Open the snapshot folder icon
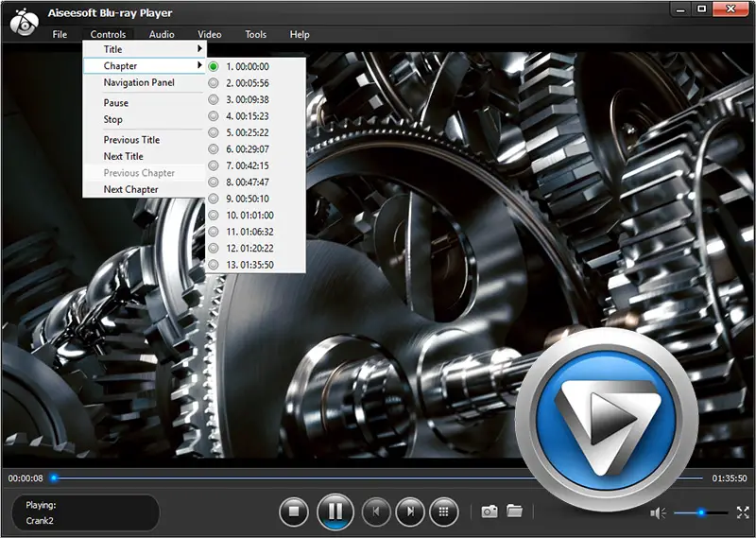The image size is (756, 538). pos(514,511)
